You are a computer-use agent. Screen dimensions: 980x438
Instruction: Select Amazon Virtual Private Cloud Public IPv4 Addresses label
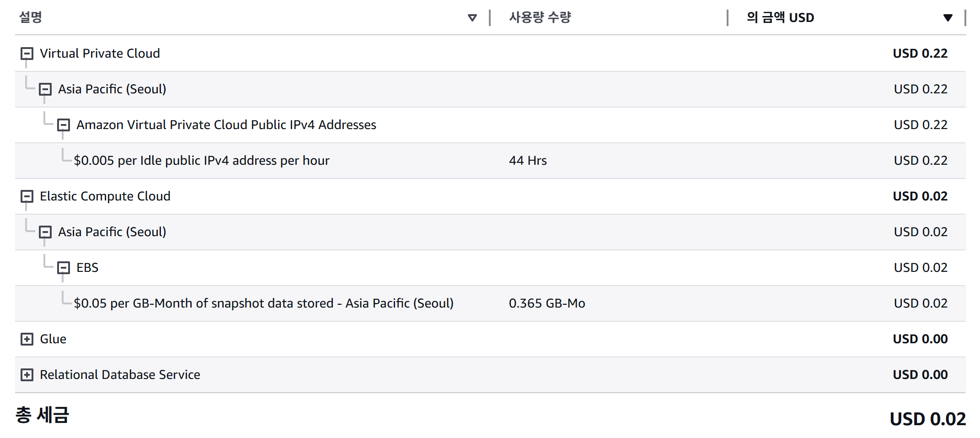pyautogui.click(x=226, y=125)
